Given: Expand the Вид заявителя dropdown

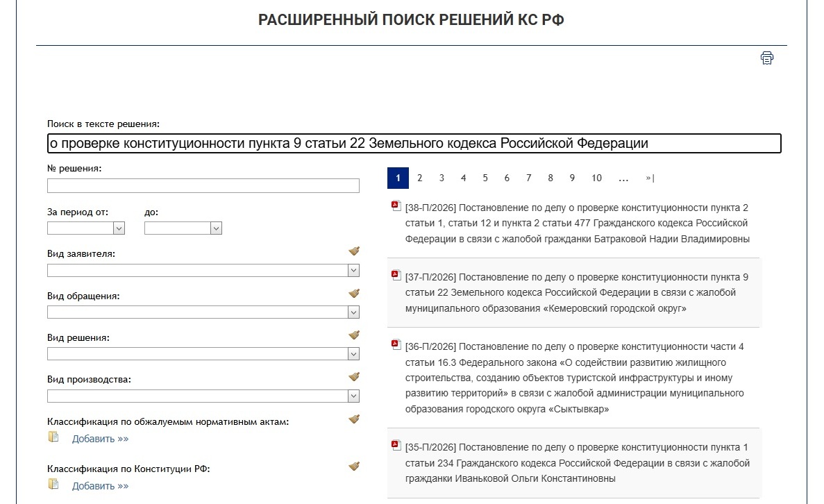Looking at the screenshot, I should point(353,270).
